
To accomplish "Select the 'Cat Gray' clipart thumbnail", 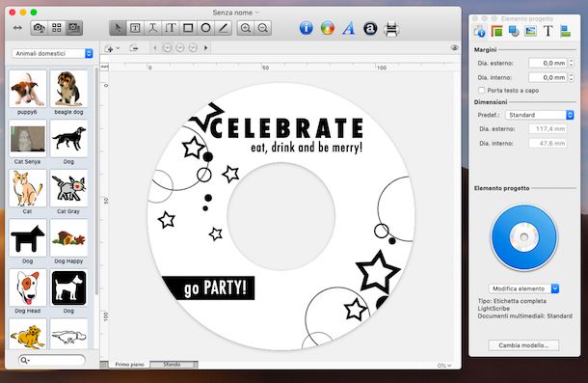I will 68,188.
